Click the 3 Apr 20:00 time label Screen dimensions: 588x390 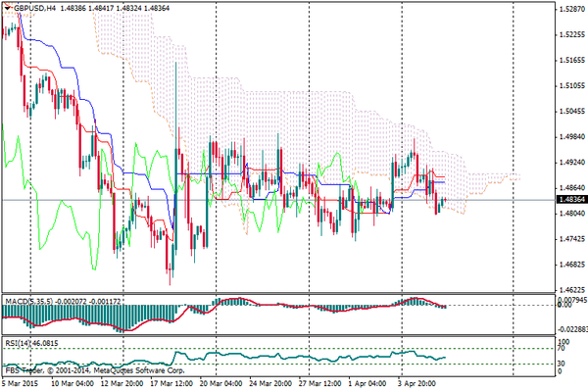[416, 383]
